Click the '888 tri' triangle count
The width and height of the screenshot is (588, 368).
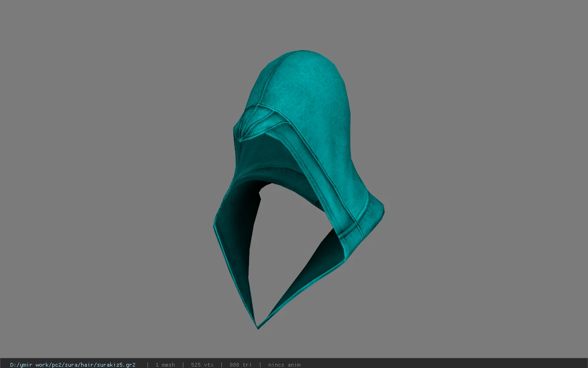tap(241, 365)
